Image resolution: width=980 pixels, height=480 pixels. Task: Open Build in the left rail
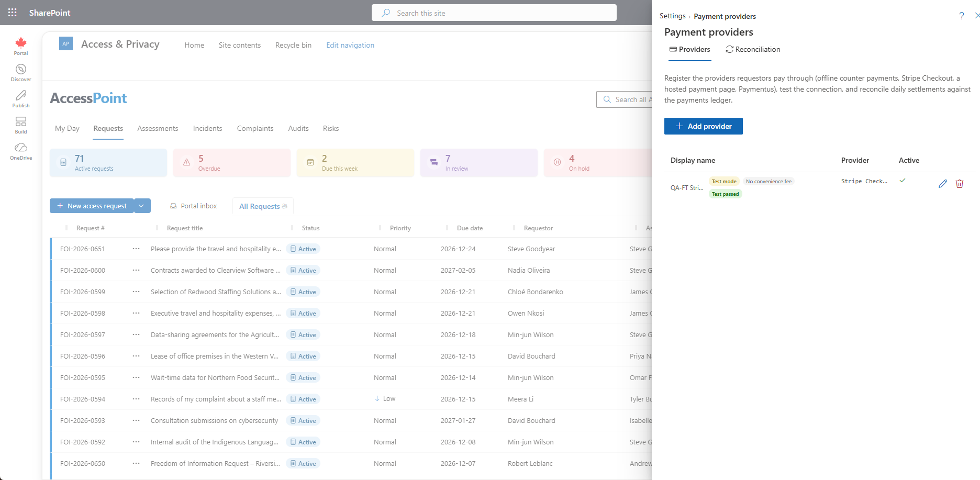(21, 125)
